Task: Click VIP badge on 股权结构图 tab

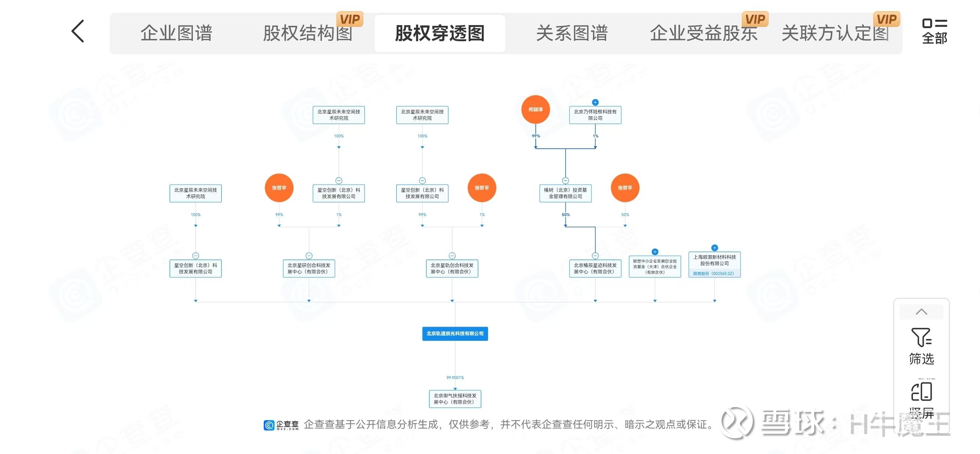Action: [x=350, y=19]
